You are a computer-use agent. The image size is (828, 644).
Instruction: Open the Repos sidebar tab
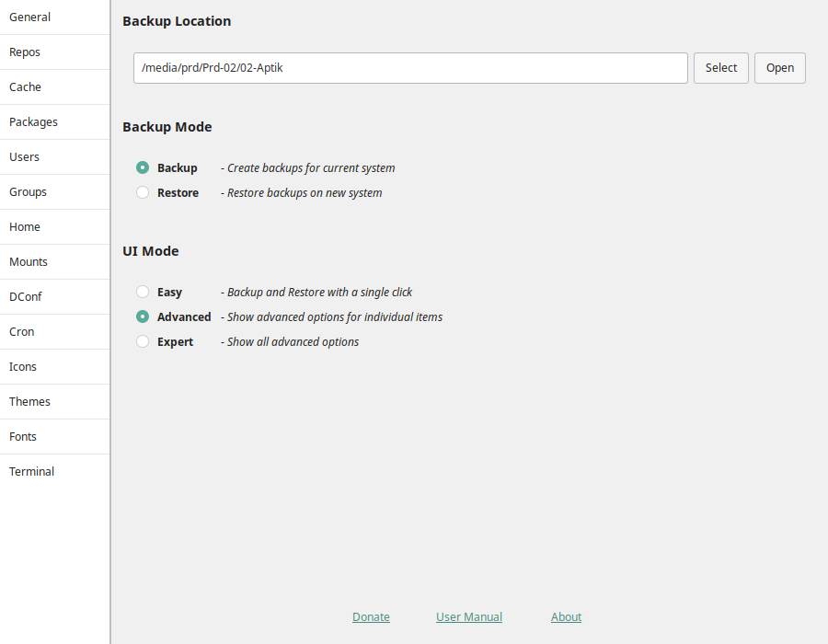[x=55, y=52]
